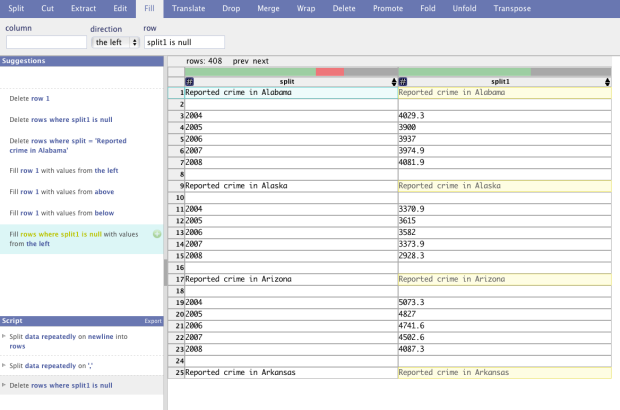Select row number 1 header
Image resolution: width=620 pixels, height=410 pixels.
click(x=176, y=93)
